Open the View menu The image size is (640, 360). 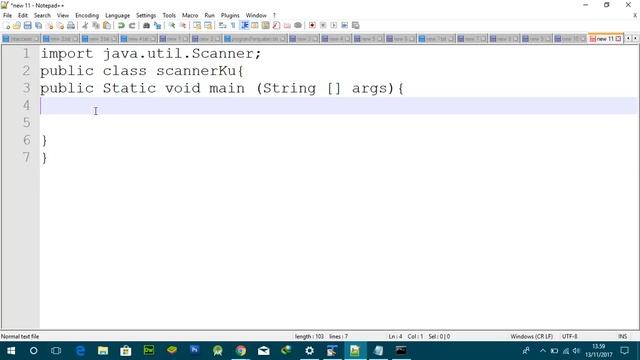pyautogui.click(x=63, y=16)
